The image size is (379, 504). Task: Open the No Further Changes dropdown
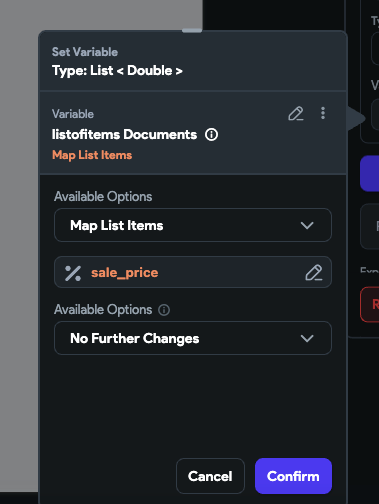[x=193, y=338]
